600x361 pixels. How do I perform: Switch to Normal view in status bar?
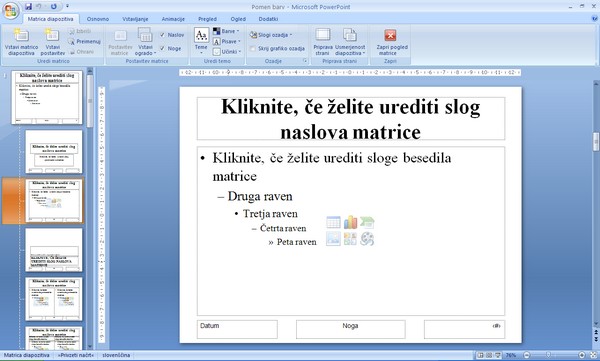pyautogui.click(x=481, y=355)
